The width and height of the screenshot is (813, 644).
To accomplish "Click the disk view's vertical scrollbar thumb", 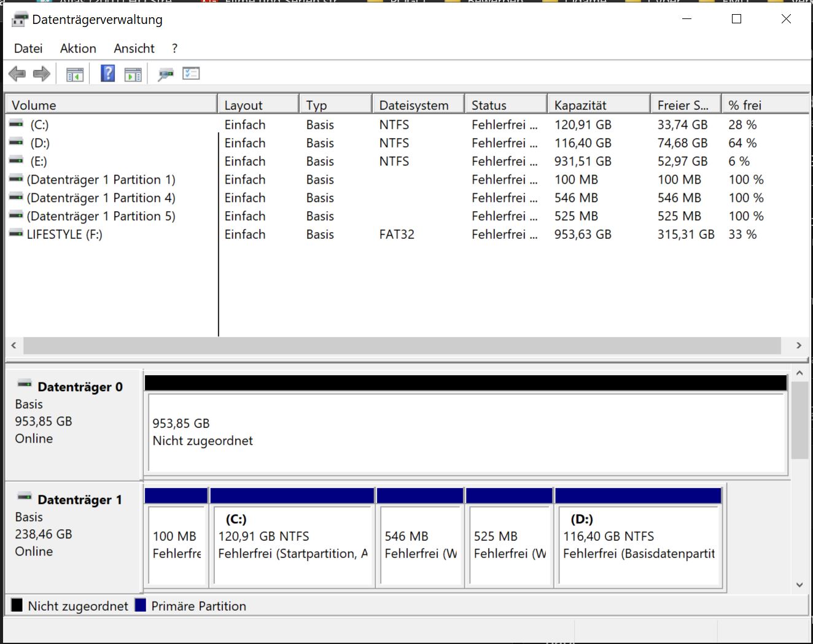I will pos(799,421).
